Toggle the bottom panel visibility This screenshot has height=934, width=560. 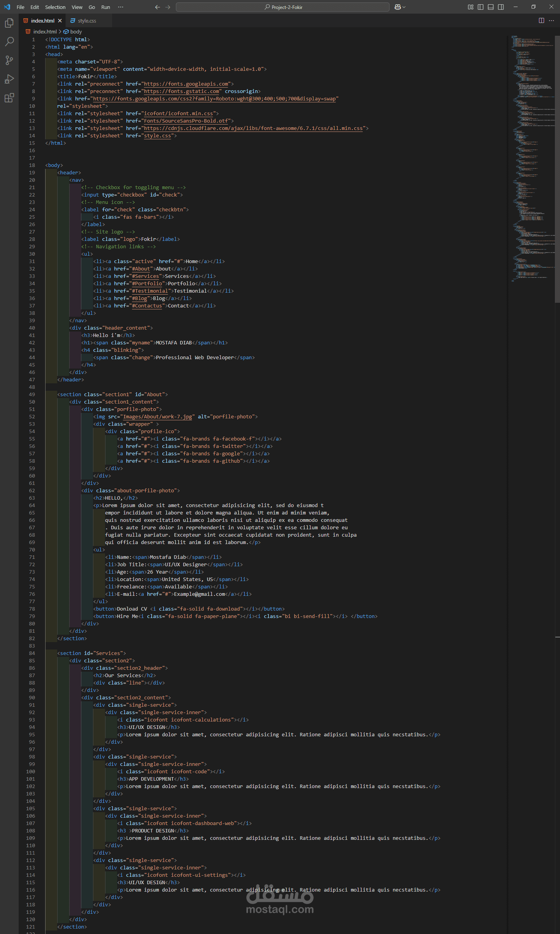coord(491,7)
